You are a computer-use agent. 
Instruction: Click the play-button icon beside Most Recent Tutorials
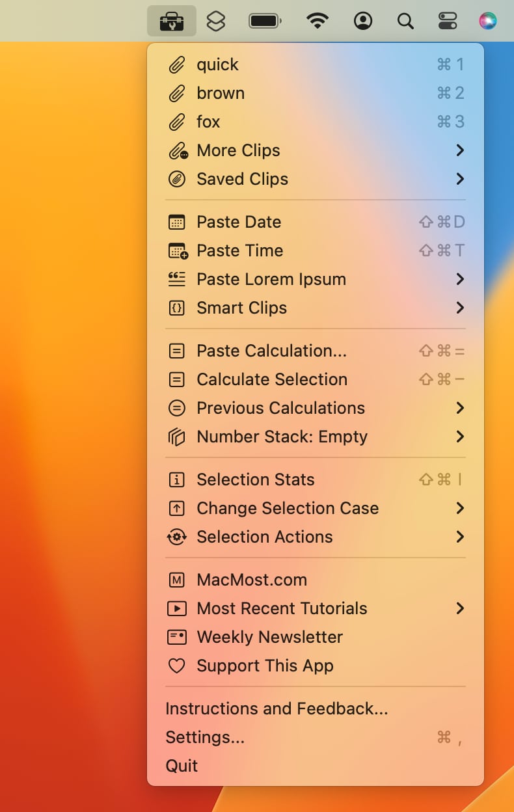(x=176, y=608)
